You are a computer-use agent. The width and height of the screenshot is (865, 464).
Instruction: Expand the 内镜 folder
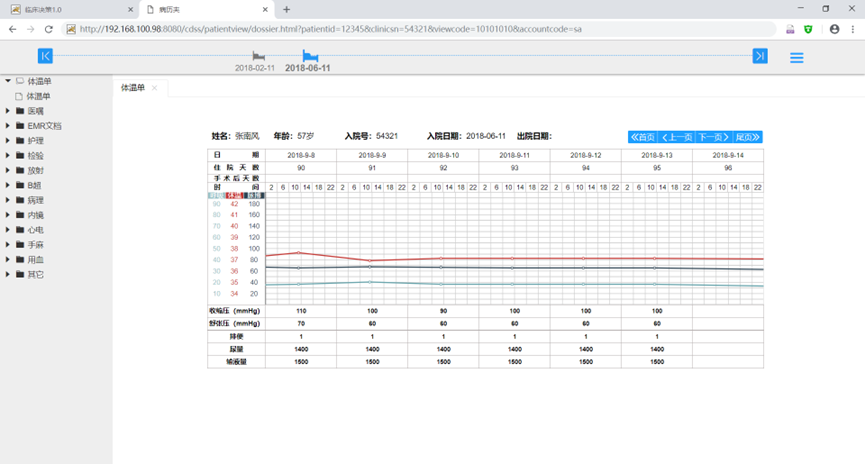[8, 215]
